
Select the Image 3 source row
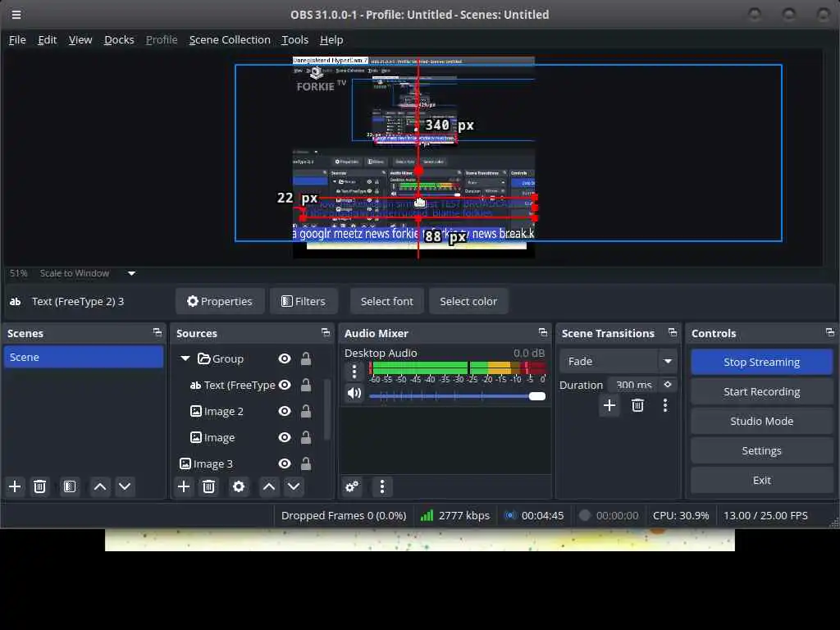click(x=245, y=463)
